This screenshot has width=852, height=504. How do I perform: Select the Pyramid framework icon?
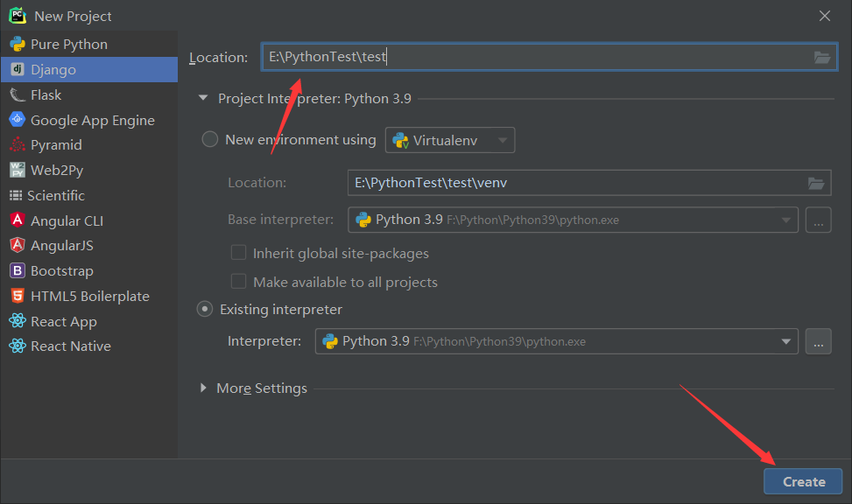click(x=18, y=144)
